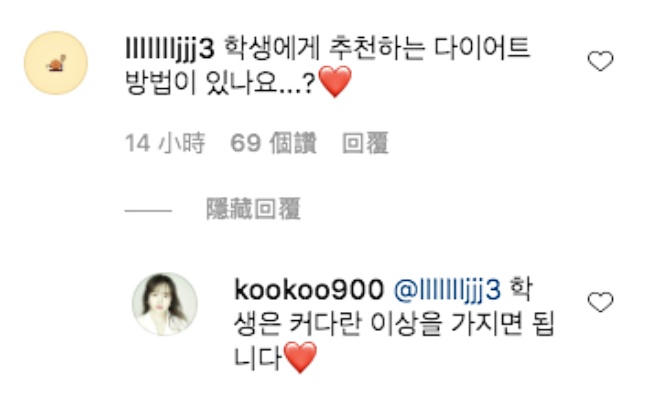Like kookoo900's reply with the heart
This screenshot has height=400, width=650.
pos(600,302)
